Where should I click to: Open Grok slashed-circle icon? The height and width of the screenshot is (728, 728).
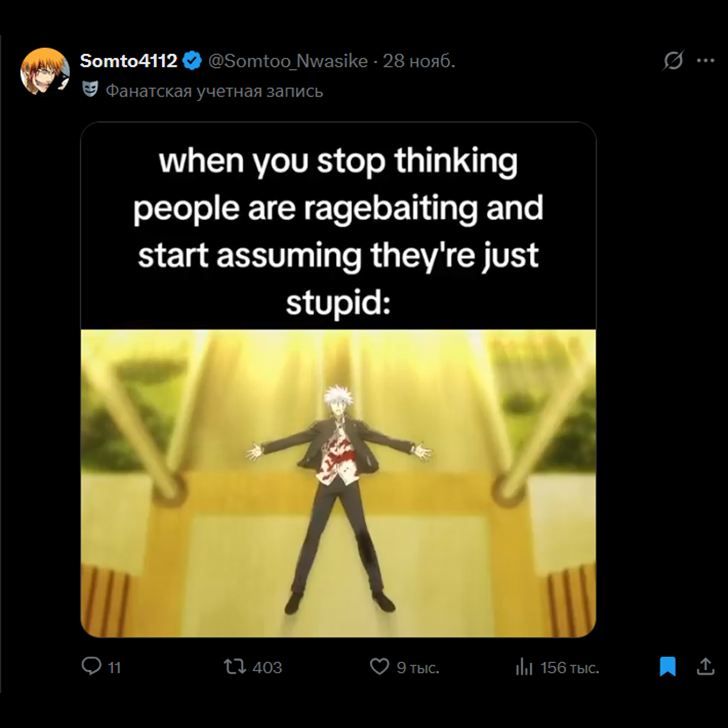673,60
